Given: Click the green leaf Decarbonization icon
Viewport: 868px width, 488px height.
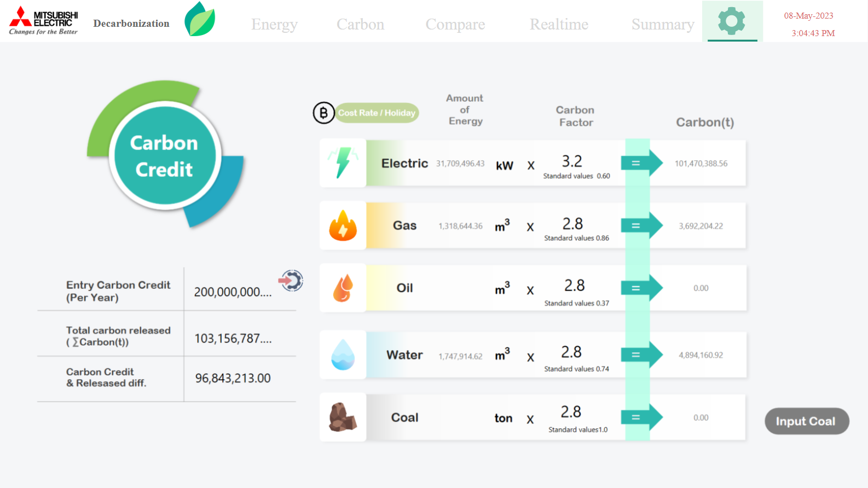Looking at the screenshot, I should 200,20.
